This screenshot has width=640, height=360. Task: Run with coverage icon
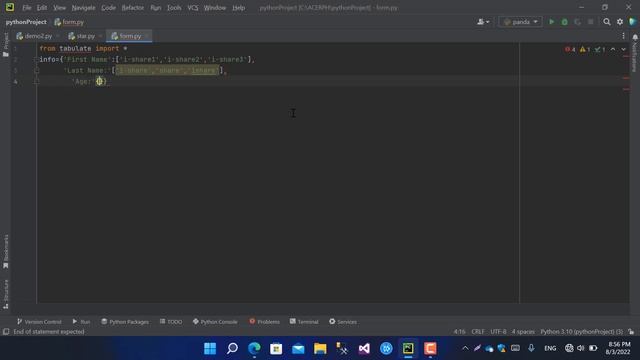(578, 22)
